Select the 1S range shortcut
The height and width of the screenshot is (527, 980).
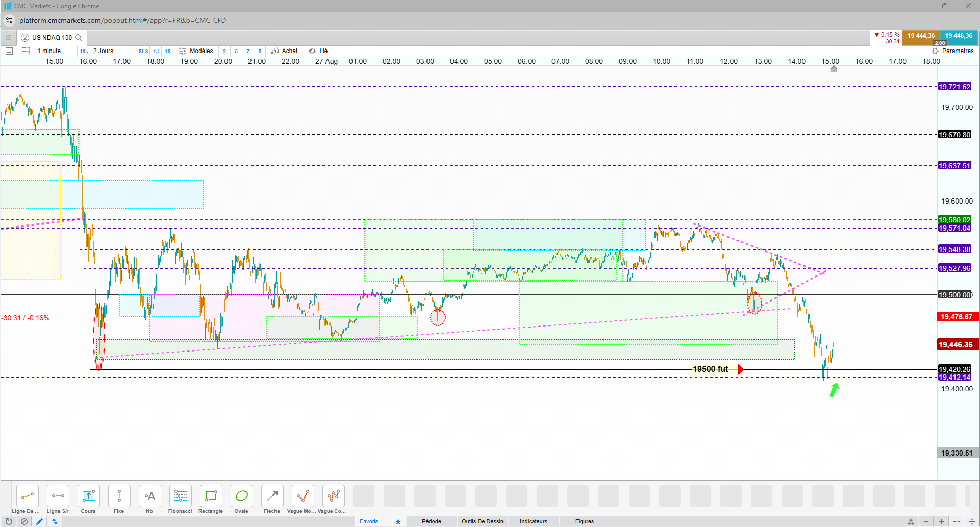click(x=168, y=51)
